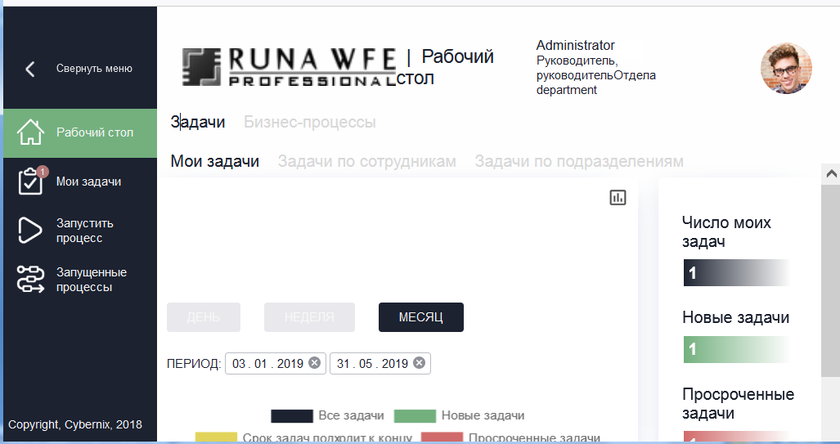The image size is (840, 444).
Task: Click the house icon for Рабочий стол
Action: tap(32, 132)
